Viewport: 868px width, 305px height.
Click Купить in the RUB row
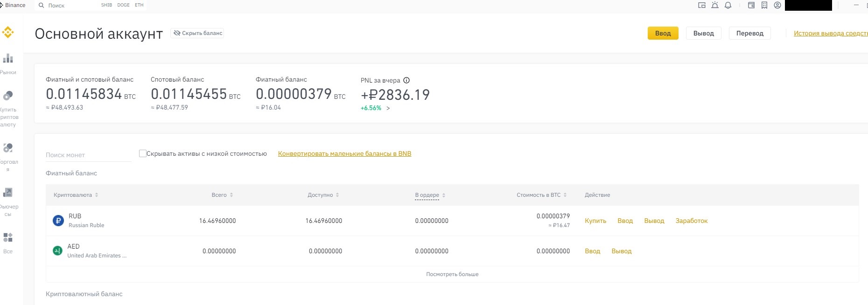point(595,221)
